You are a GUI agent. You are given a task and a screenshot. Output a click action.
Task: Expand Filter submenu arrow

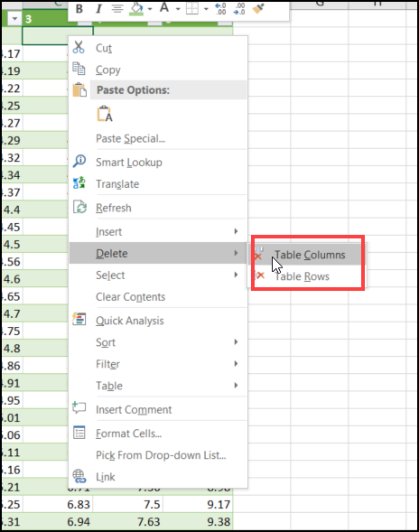click(236, 364)
